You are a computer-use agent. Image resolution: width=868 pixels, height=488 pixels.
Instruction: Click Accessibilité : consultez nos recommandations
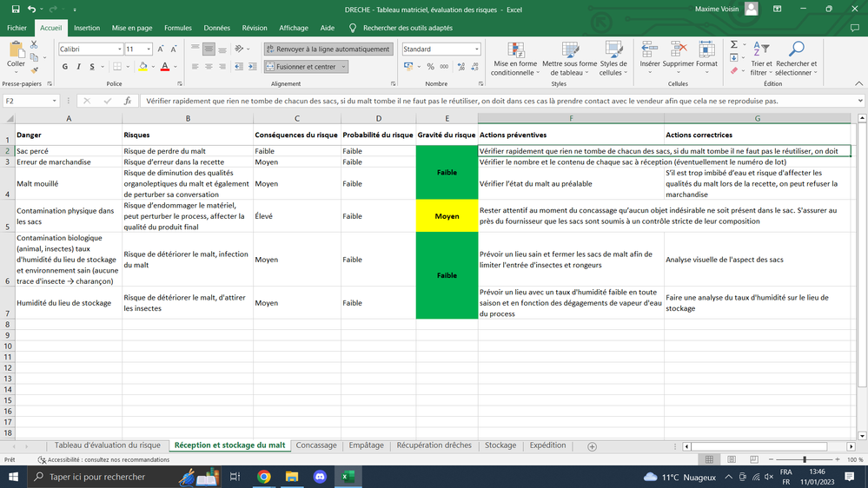(x=103, y=460)
